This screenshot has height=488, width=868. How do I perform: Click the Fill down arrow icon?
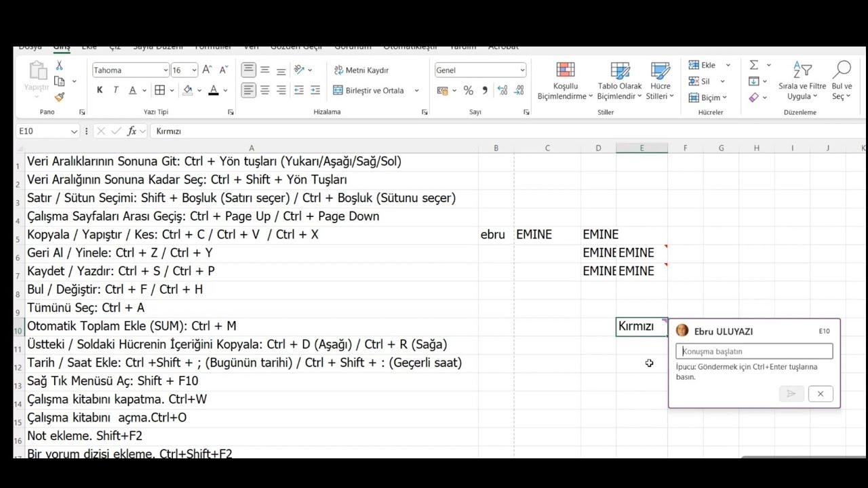(753, 81)
